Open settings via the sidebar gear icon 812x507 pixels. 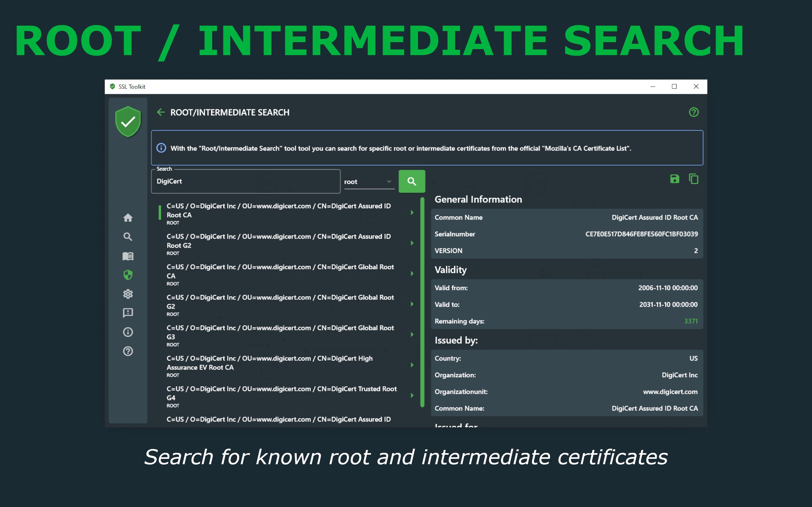tap(128, 294)
